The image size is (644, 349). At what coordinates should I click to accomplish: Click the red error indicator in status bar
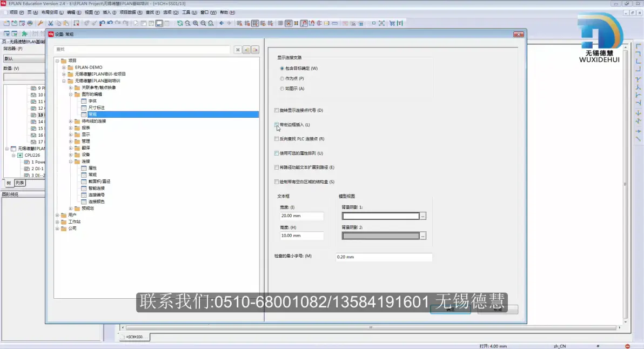(627, 346)
